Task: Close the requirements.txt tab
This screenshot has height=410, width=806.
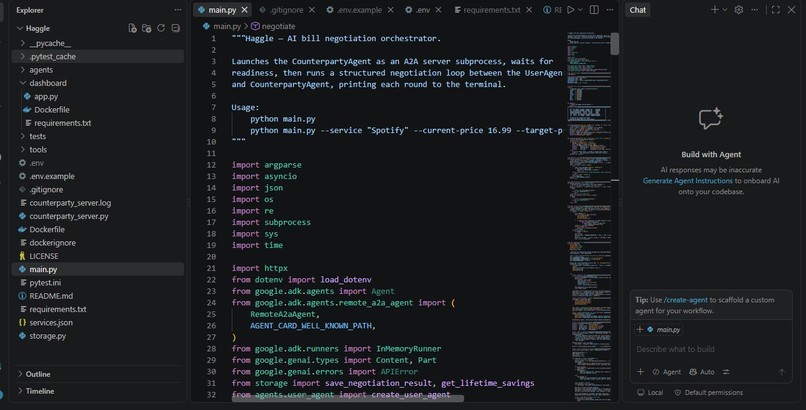Action: click(x=529, y=10)
